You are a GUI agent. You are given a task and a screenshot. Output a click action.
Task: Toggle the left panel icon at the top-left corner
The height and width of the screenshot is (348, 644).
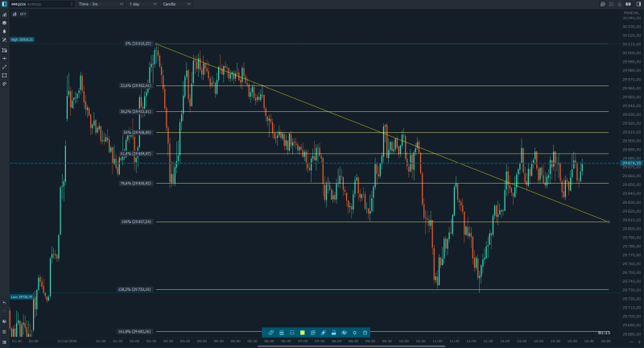pyautogui.click(x=5, y=4)
